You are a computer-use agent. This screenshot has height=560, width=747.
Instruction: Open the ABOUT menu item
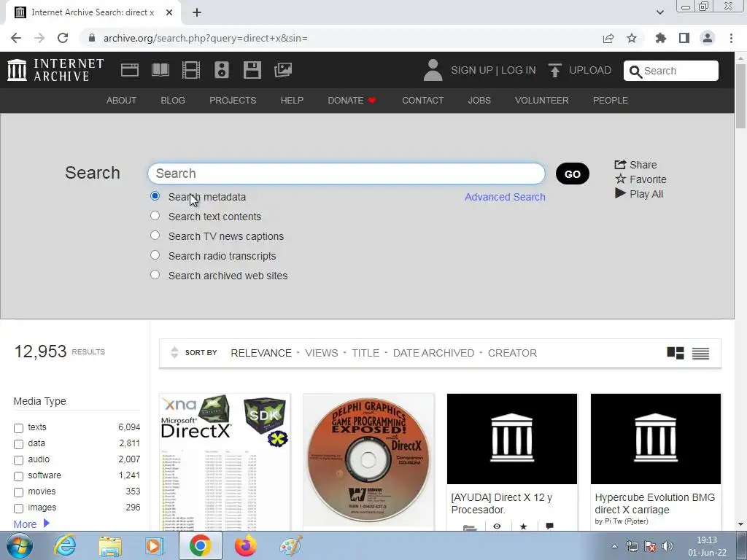[122, 101]
